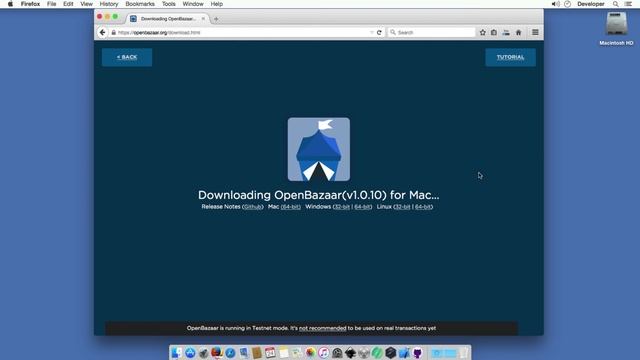Open the Edit menu
Screen dimensions: 640x360
point(68,4)
